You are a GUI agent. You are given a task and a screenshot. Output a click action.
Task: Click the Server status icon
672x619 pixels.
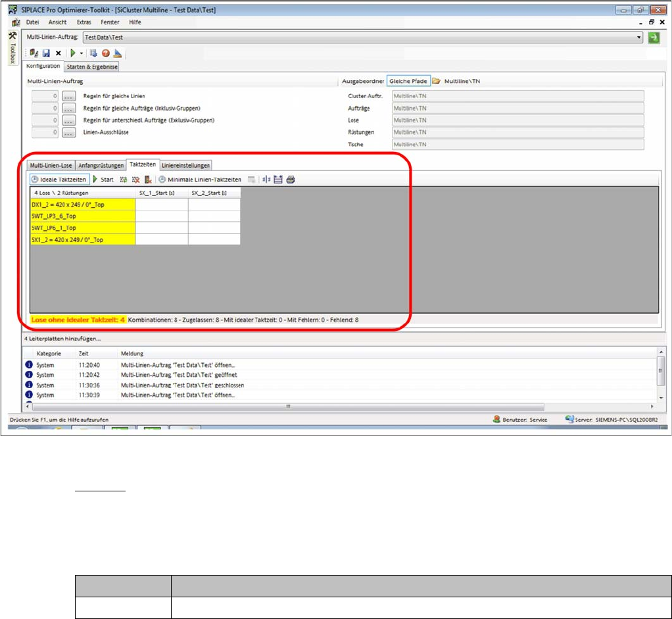click(569, 419)
